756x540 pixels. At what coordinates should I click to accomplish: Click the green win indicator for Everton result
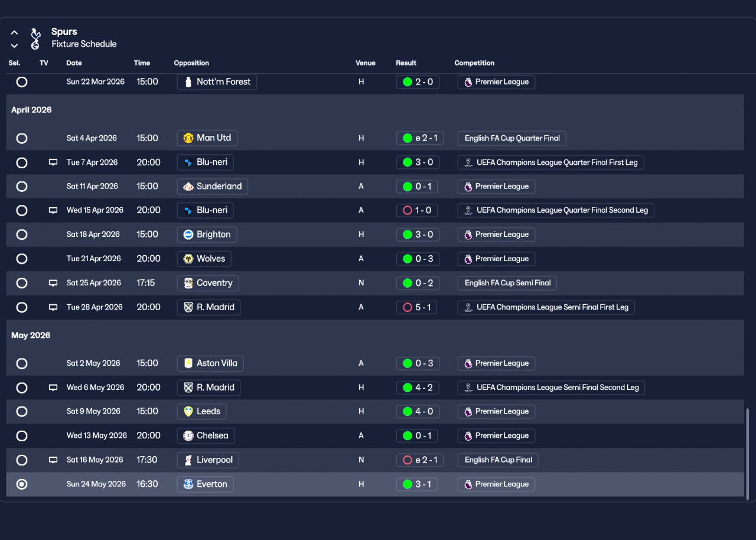click(407, 484)
